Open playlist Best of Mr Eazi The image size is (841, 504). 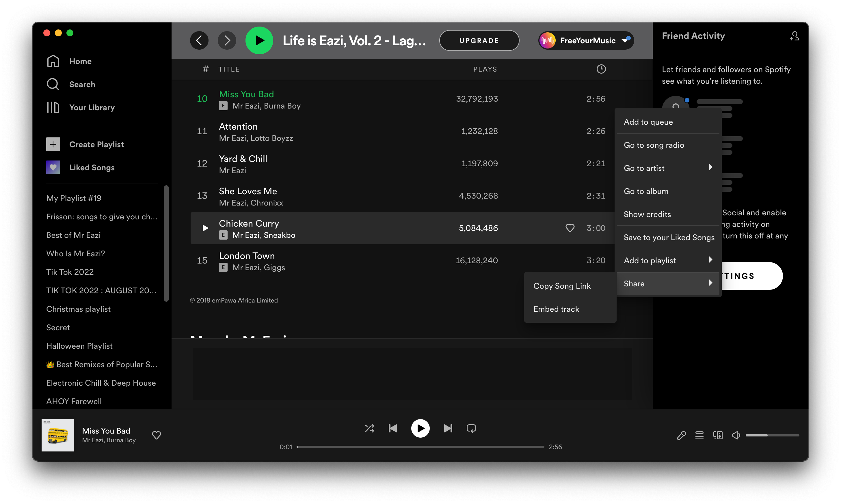pyautogui.click(x=73, y=235)
